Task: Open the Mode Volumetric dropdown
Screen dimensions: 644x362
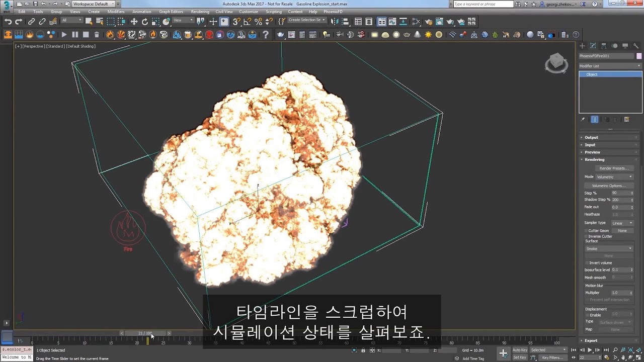Action: [x=614, y=177]
